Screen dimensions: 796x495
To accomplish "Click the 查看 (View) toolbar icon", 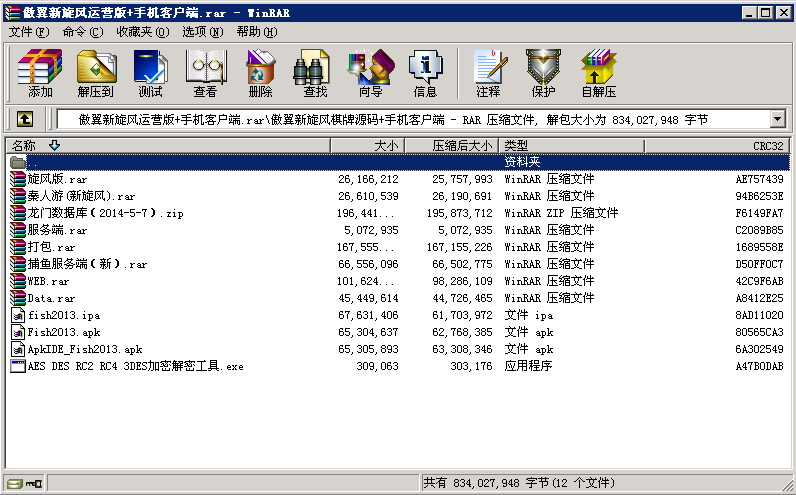I will coord(205,74).
